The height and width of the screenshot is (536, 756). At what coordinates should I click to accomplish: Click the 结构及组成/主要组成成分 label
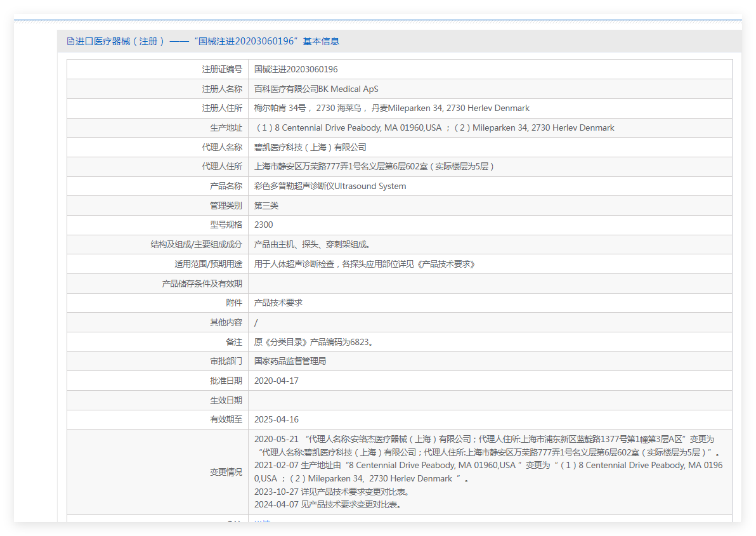click(x=196, y=244)
